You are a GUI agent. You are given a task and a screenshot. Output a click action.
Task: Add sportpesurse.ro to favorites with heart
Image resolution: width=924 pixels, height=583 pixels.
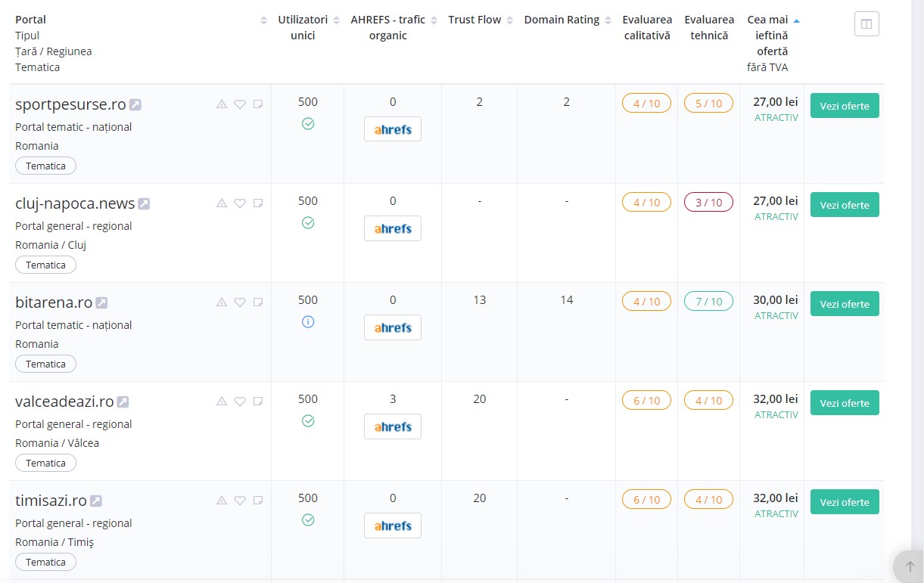pos(240,104)
